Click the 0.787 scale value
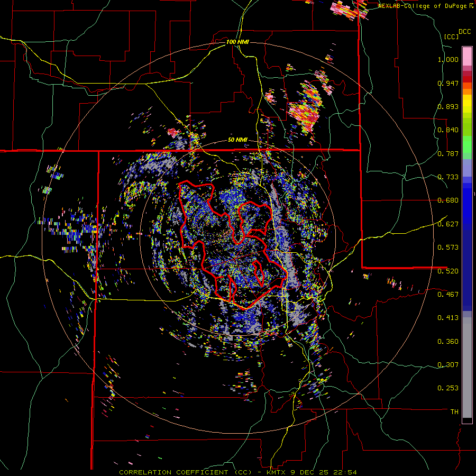476x476 pixels. 448,153
